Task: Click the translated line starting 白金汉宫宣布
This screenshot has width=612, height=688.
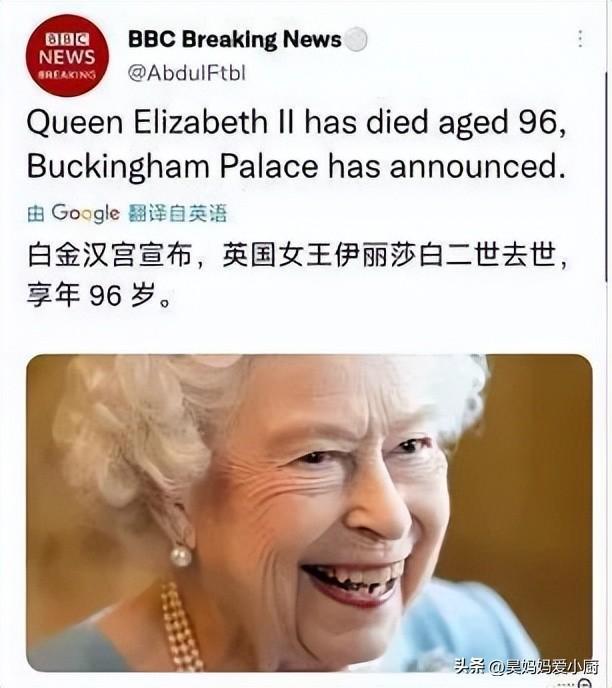Action: pos(297,255)
